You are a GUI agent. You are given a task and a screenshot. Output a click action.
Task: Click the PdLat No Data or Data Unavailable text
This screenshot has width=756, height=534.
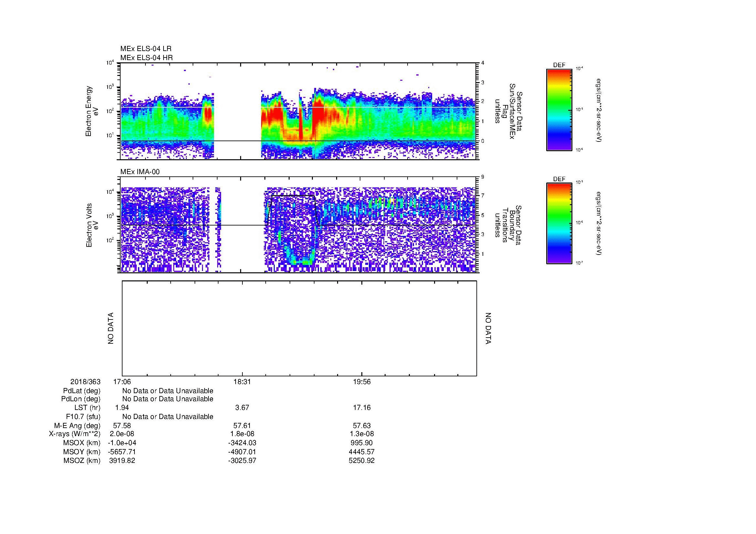(x=168, y=391)
